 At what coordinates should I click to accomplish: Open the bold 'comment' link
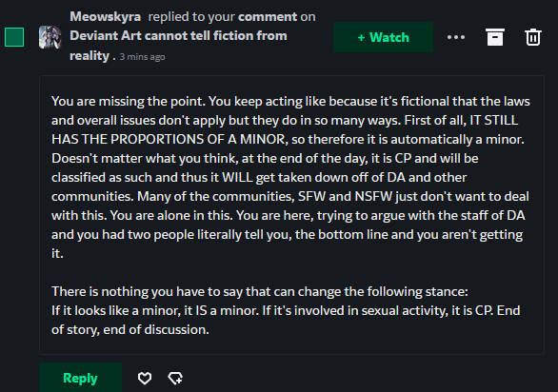(x=268, y=16)
